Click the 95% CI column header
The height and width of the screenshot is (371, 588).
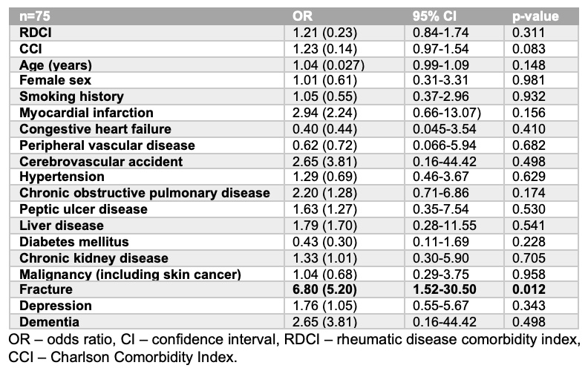434,16
